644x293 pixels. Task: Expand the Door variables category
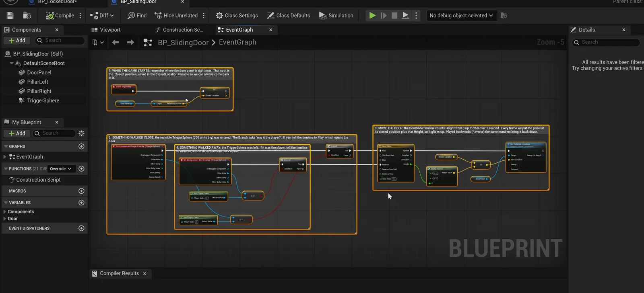pos(5,219)
